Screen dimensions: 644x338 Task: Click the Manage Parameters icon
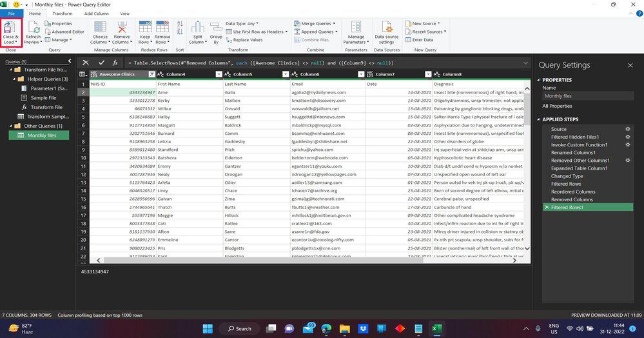point(356,27)
